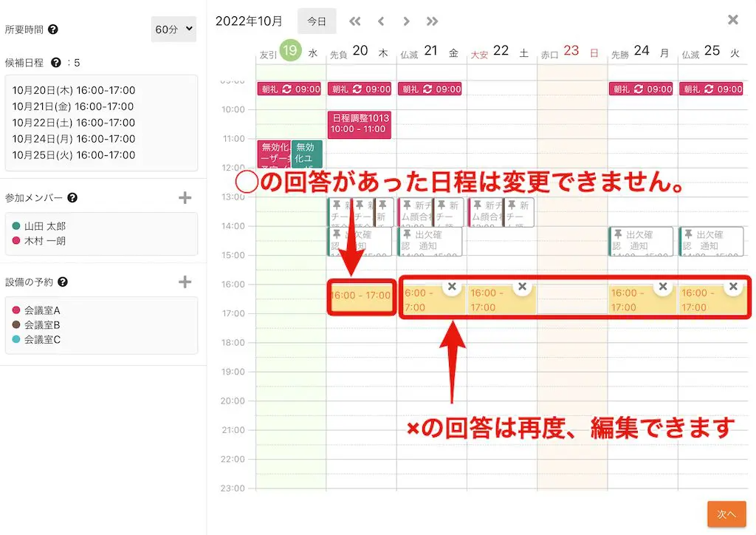
Task: Click the brown color dot for 会議室B
Action: click(16, 324)
